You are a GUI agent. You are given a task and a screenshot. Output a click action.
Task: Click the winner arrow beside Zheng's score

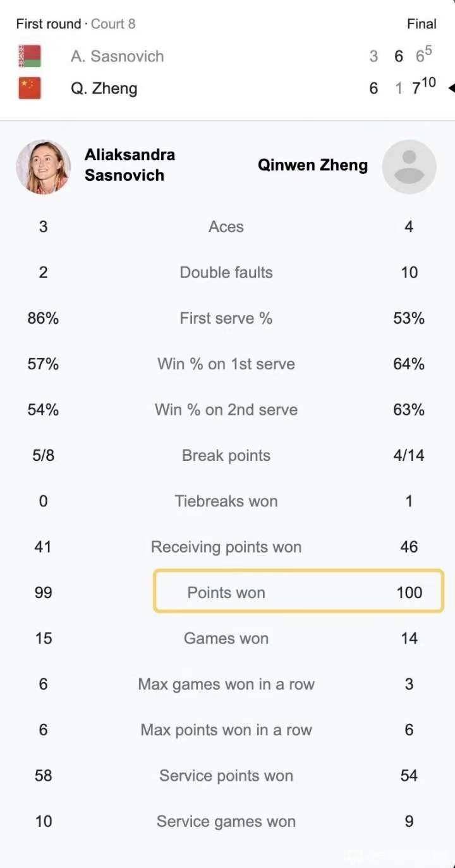click(451, 89)
